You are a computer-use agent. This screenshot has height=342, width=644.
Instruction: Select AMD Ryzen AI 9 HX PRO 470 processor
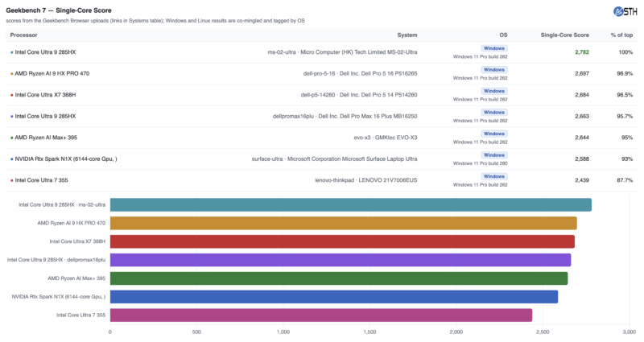pos(52,73)
